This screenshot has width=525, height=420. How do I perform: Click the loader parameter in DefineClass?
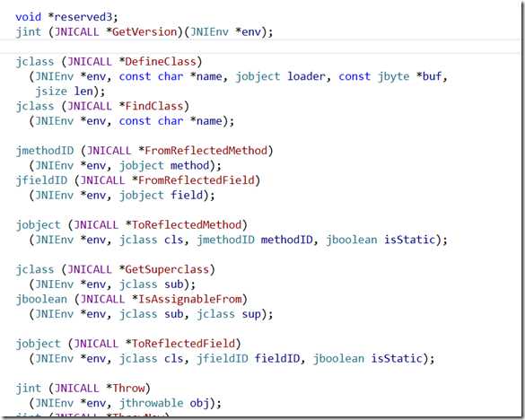(x=306, y=76)
